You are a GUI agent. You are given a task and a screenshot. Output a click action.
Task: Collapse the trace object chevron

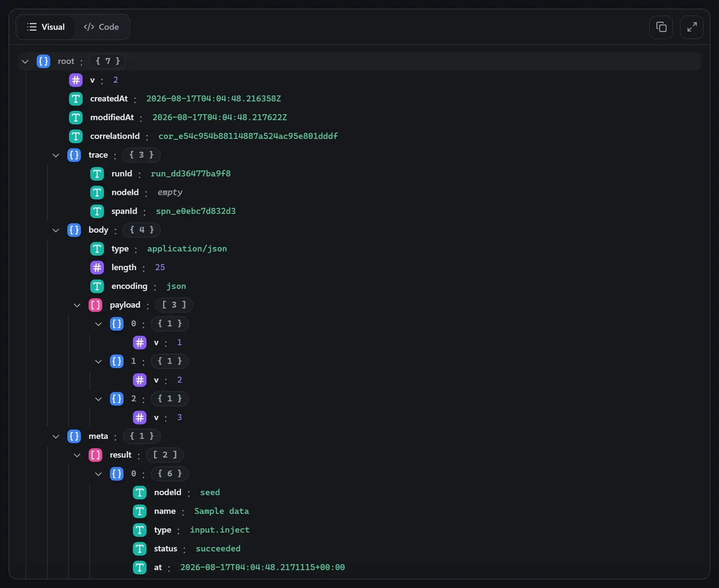(56, 155)
